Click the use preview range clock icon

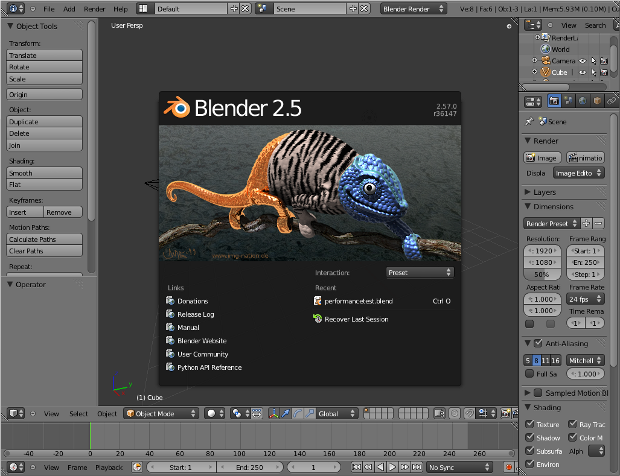[x=137, y=467]
